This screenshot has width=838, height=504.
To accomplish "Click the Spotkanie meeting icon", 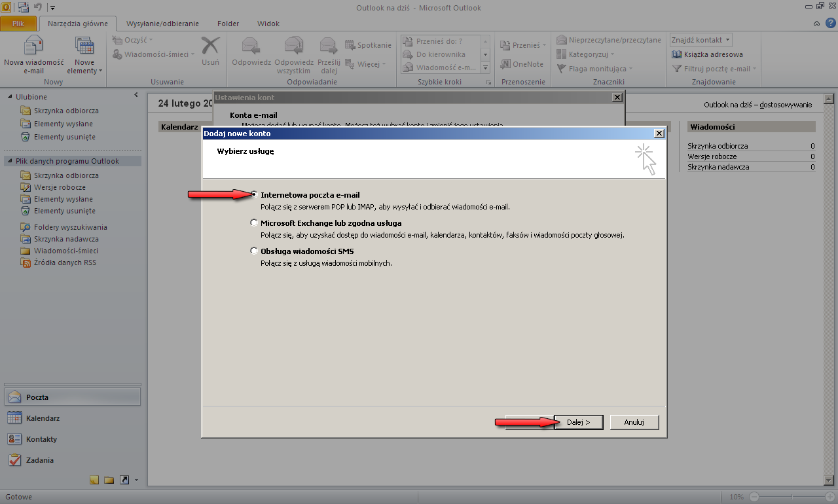I will click(x=368, y=45).
